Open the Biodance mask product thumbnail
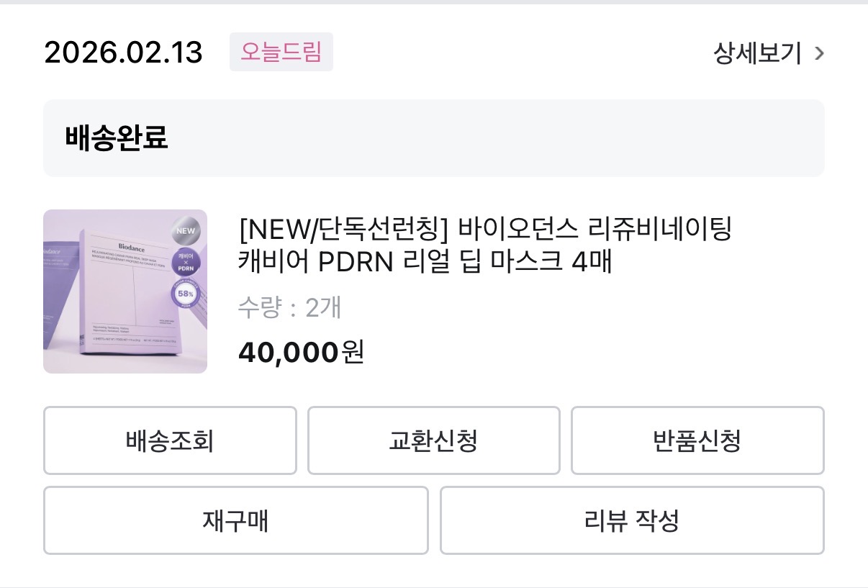 click(125, 291)
